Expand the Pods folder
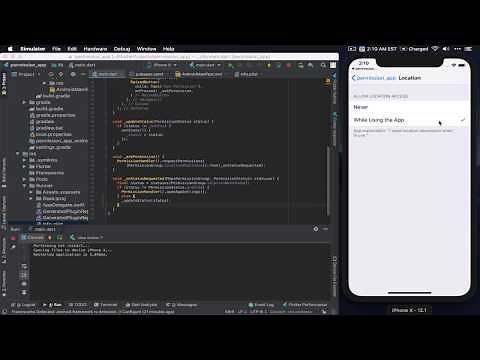Viewport: 480px width, 360px height. pyautogui.click(x=24, y=179)
